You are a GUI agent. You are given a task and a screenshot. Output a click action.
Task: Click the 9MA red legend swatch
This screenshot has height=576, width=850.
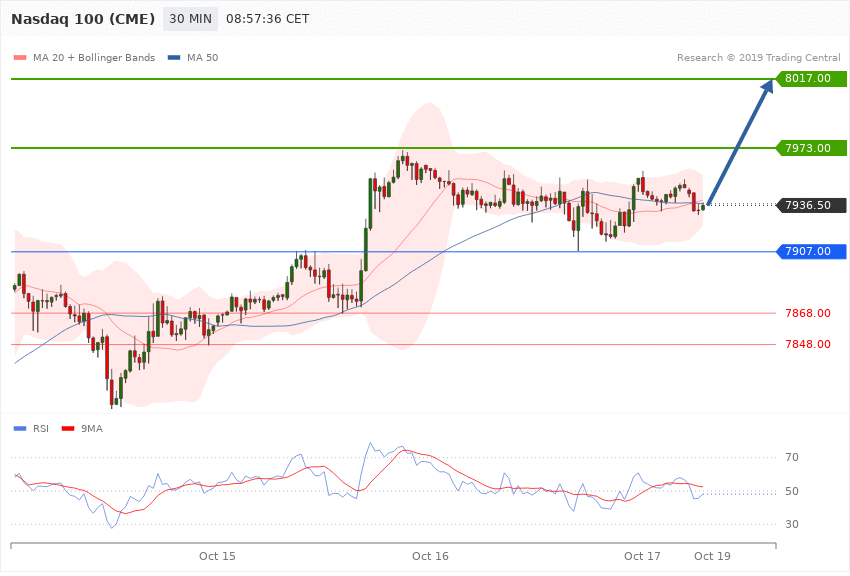[x=68, y=429]
